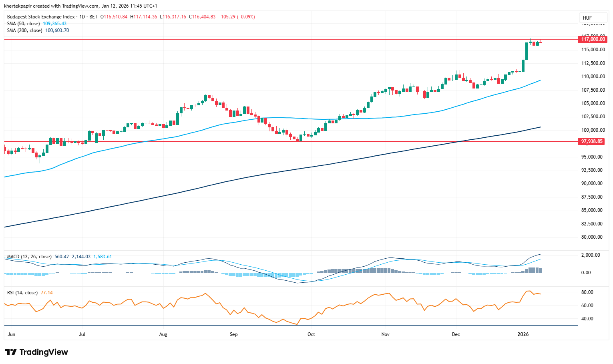Click the TradingView logo icon at the bottom
Screen dimensions: 613x364
(x=11, y=352)
